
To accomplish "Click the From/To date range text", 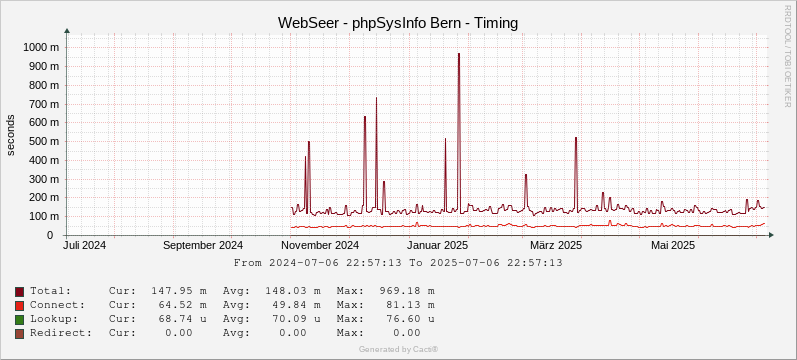I will pyautogui.click(x=398, y=263).
